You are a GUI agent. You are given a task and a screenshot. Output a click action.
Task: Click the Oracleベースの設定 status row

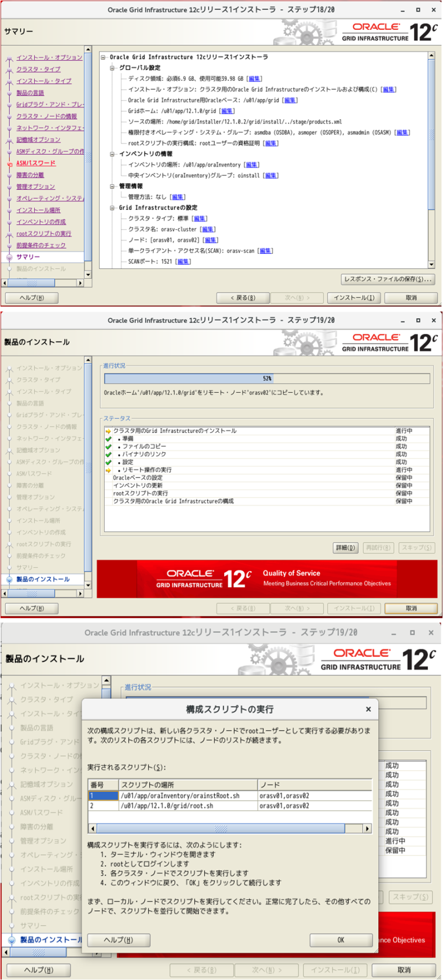point(267,478)
